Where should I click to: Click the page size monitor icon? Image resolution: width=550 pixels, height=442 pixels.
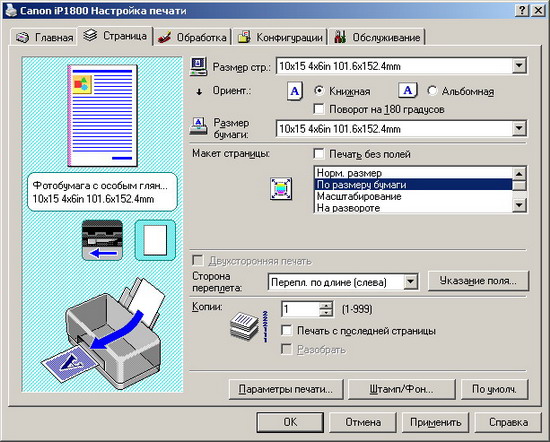tap(199, 66)
